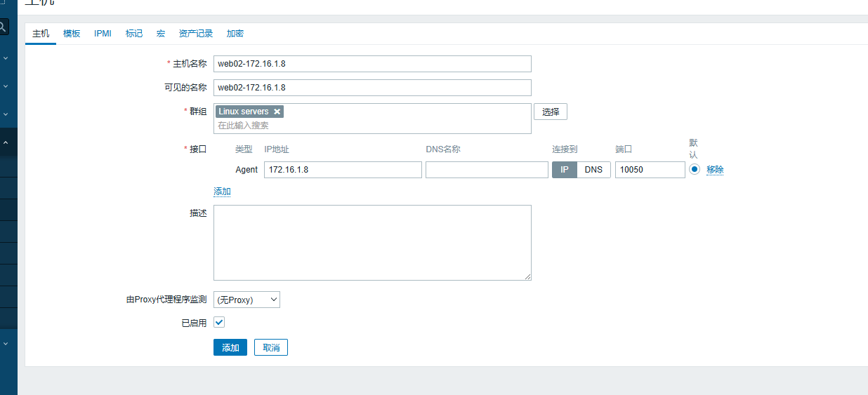Click inside the 描述 text area
868x395 pixels.
[372, 243]
